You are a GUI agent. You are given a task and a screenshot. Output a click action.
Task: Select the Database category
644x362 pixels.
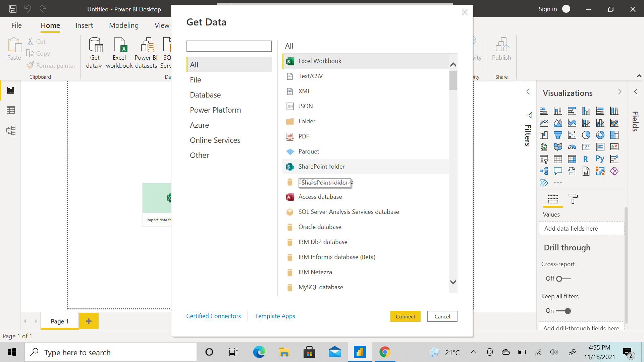(205, 95)
